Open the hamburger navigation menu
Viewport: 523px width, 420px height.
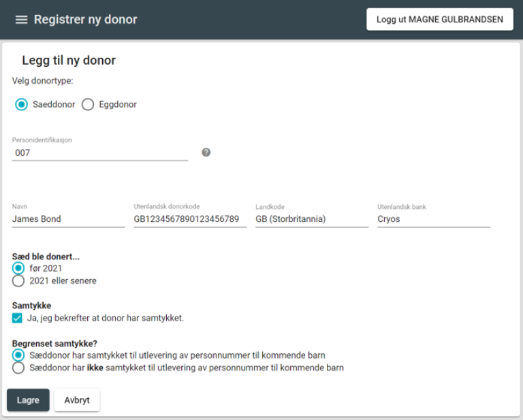[x=21, y=20]
